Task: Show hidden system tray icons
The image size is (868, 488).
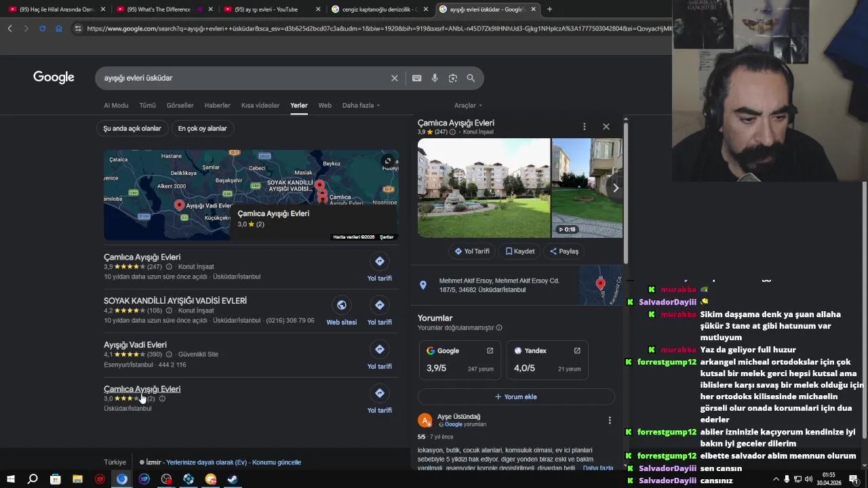Action: point(775,479)
